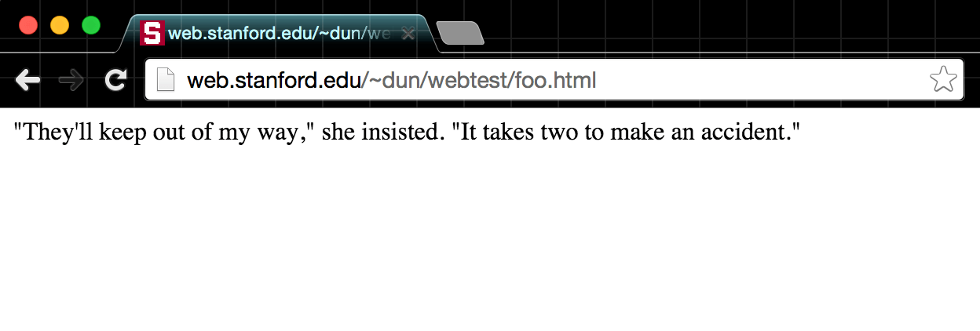Close the window with the red button
The width and height of the screenshot is (980, 331).
28,25
